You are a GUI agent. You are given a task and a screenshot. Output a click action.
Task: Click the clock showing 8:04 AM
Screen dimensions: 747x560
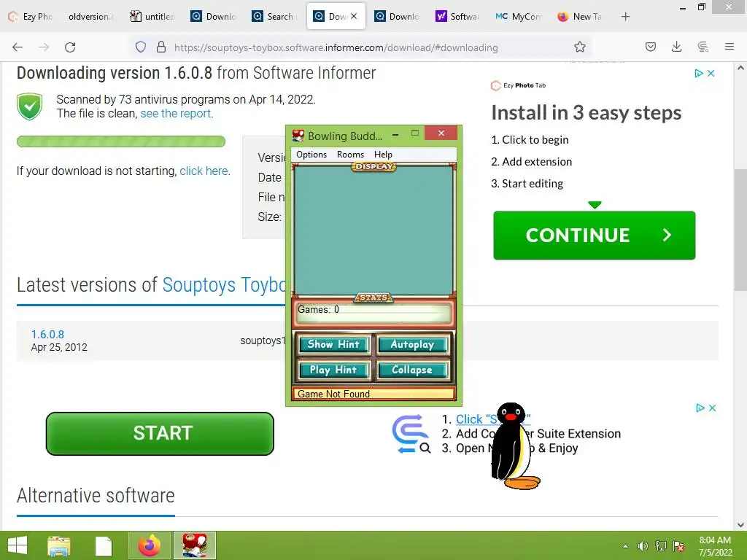715,540
